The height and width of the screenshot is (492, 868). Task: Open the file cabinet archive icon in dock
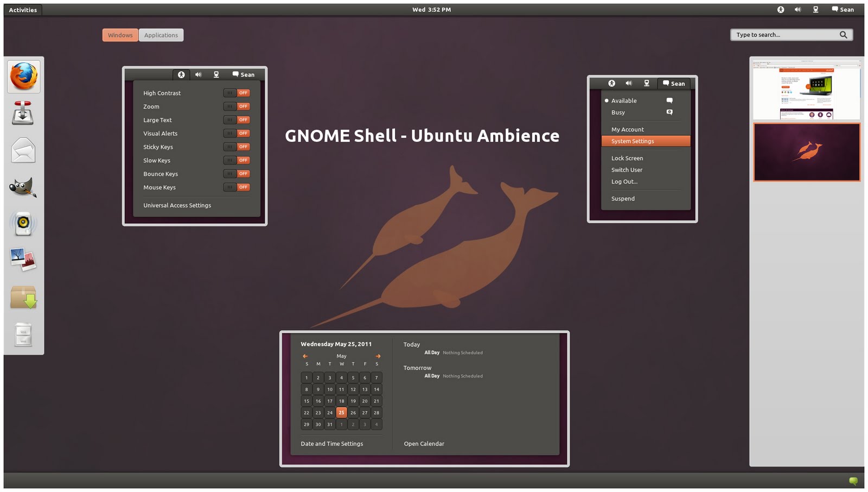pyautogui.click(x=23, y=335)
